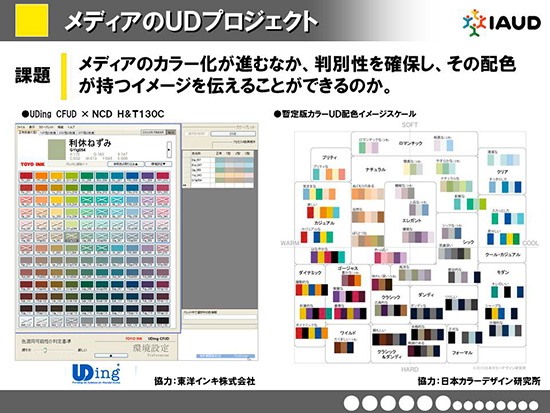550x413 pixels.
Task: Pick the royal blue swatch in the top palette row
Action: click(x=132, y=176)
